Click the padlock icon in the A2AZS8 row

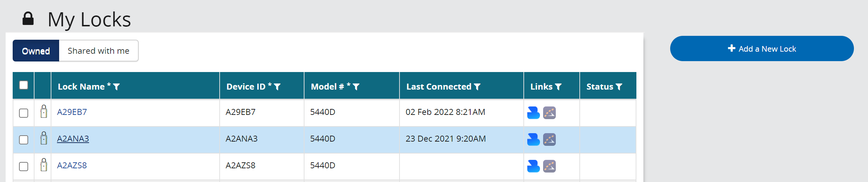coord(44,165)
